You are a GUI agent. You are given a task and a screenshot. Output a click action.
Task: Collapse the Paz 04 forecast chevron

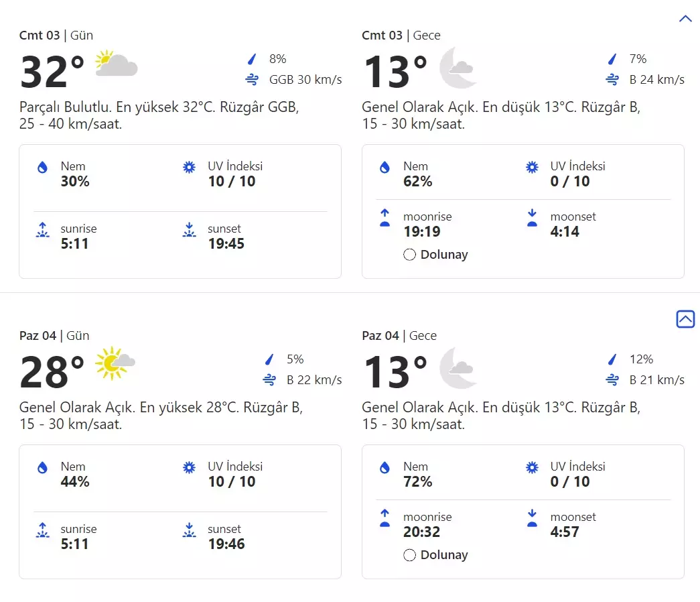[685, 319]
